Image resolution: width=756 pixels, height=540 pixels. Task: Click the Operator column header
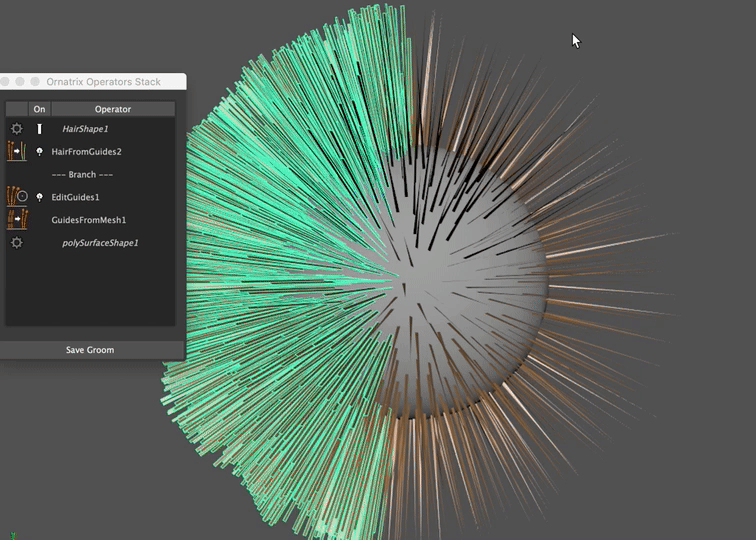coord(113,109)
